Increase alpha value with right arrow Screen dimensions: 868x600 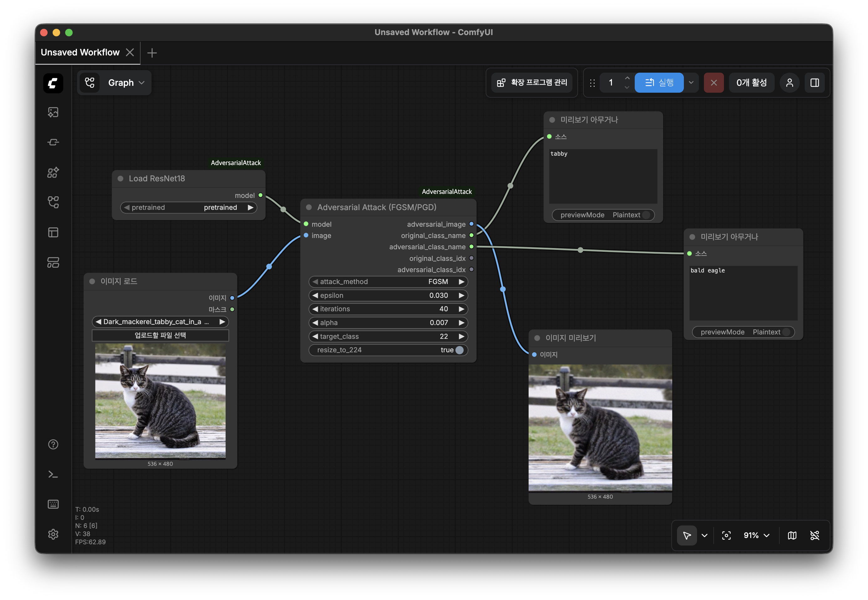[x=461, y=323]
